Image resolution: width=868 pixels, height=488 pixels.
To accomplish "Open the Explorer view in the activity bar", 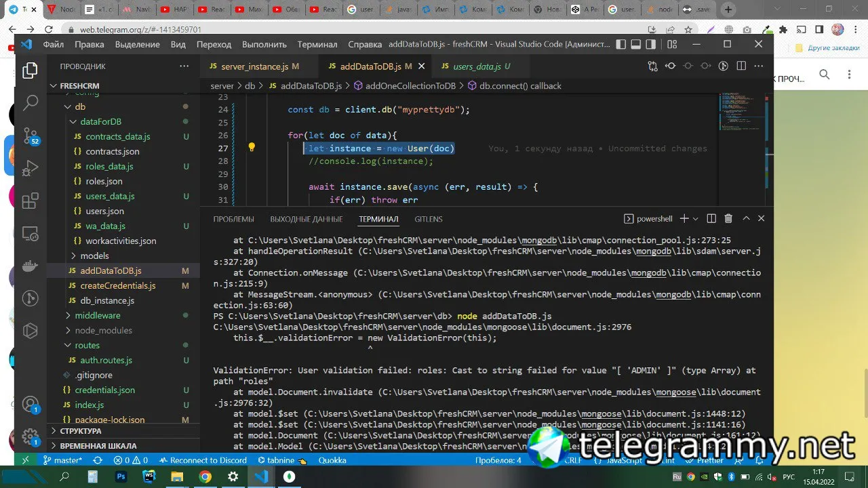I will coord(30,70).
